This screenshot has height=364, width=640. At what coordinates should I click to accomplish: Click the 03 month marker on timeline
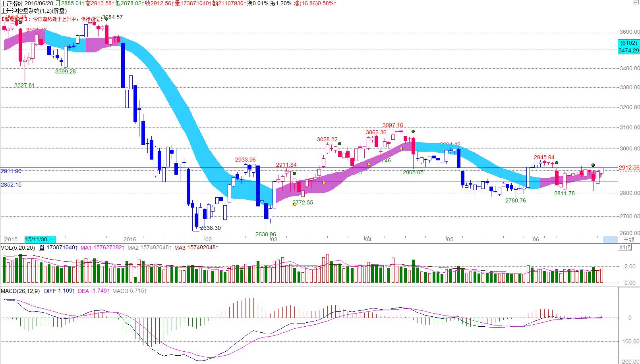coord(274,239)
